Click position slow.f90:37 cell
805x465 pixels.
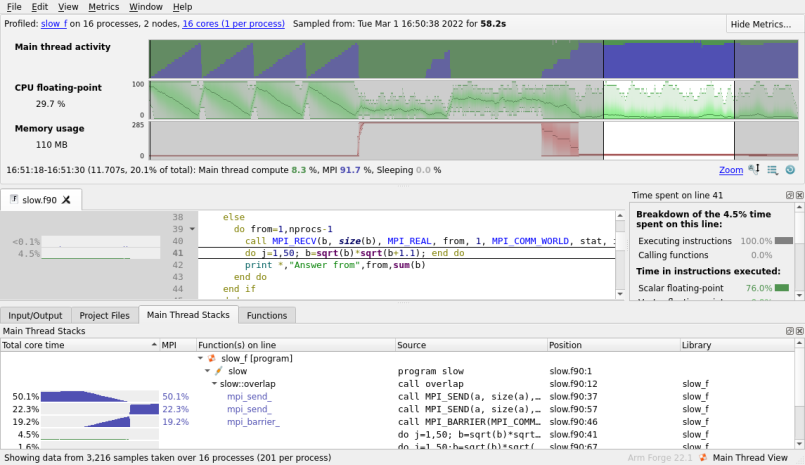[573, 396]
